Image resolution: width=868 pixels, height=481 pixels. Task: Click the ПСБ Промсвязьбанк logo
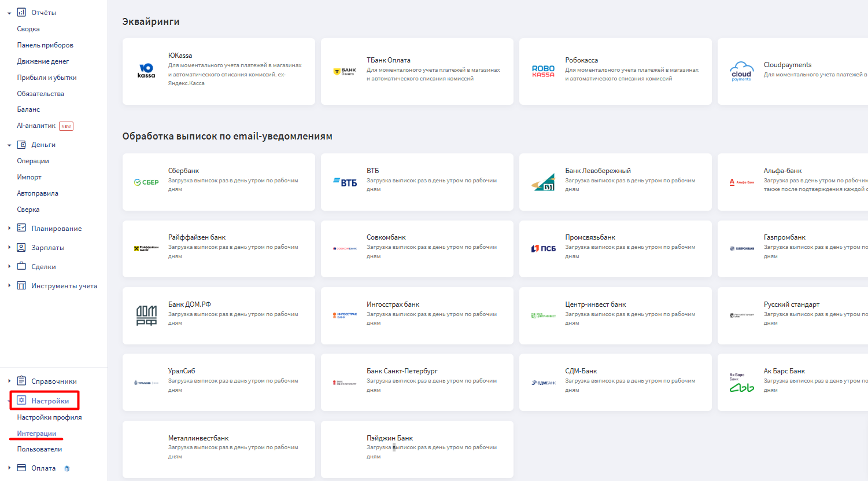coord(543,248)
